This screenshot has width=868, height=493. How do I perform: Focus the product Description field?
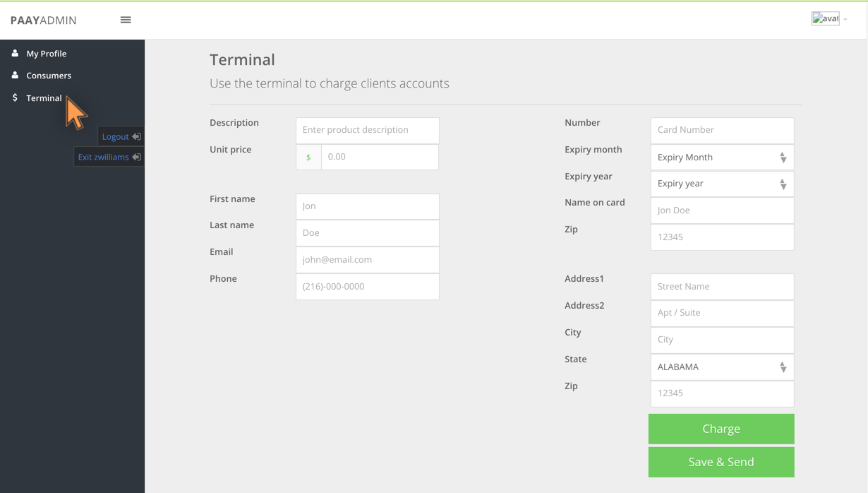click(x=368, y=130)
